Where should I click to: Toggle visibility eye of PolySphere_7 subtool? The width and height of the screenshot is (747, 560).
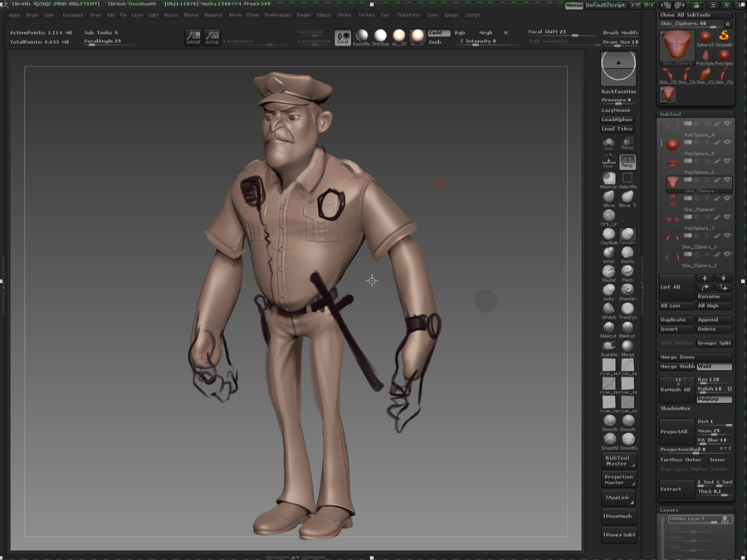[727, 217]
